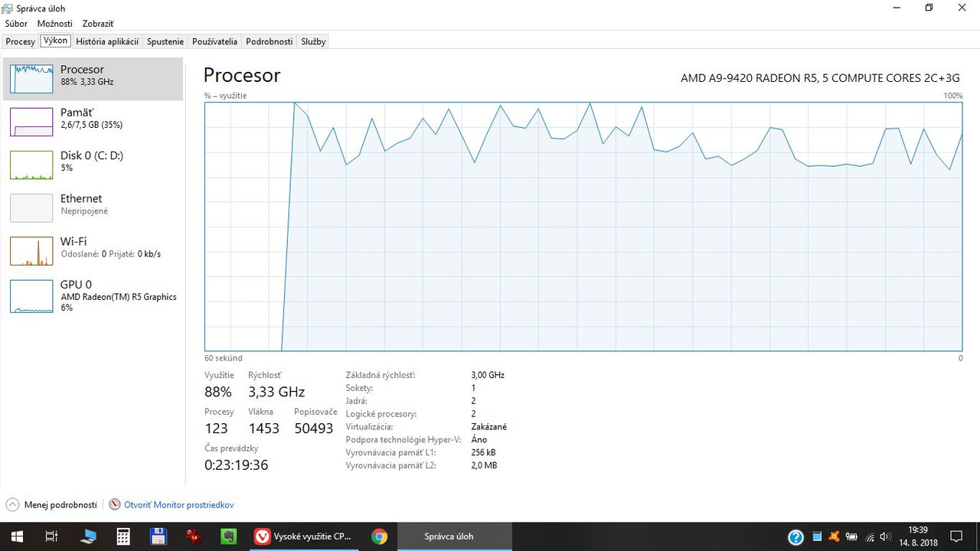Click the Virtualizácia value Zakázané
The width and height of the screenshot is (980, 551).
489,427
